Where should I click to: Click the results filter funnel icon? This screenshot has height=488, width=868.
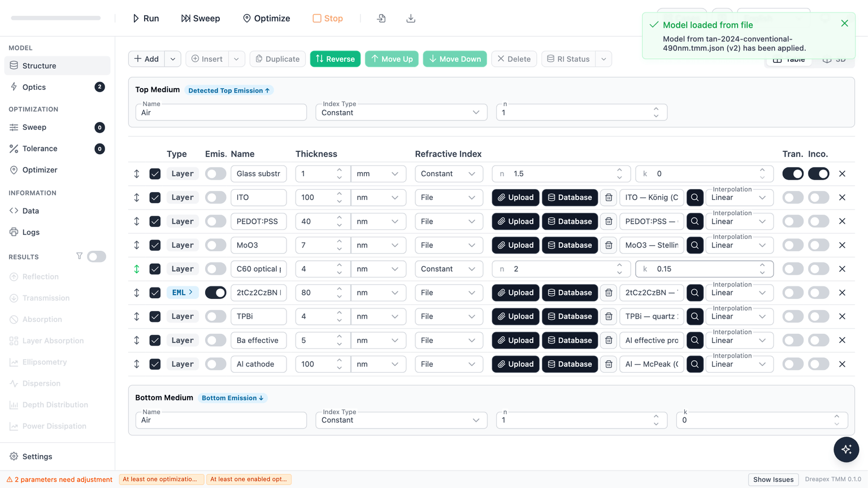79,256
